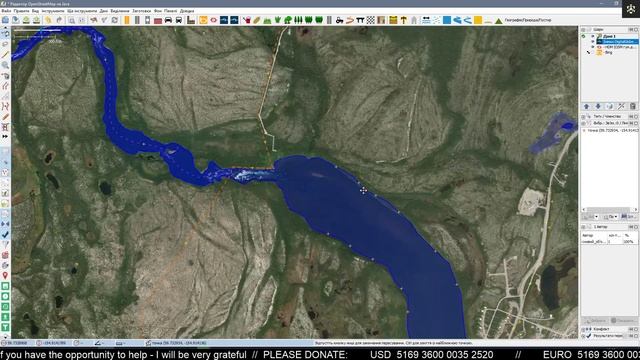Select the yellow square preset icon
640x360 pixels.
(x=478, y=20)
